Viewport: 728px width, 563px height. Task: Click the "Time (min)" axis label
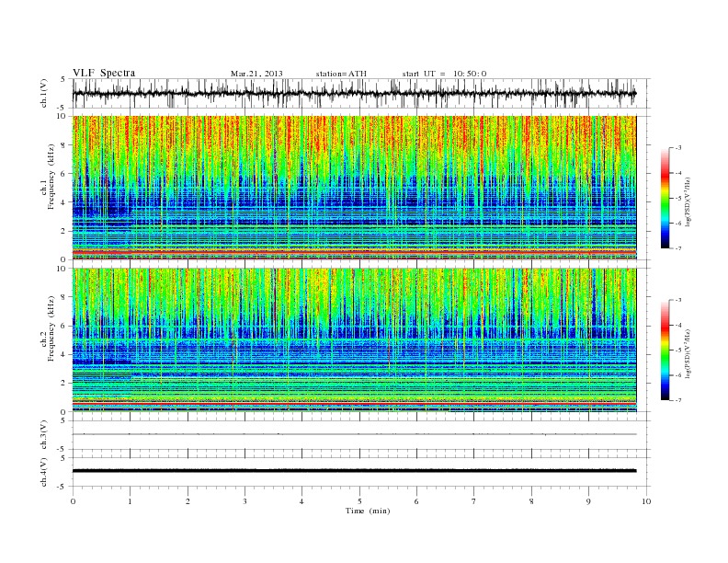tap(368, 511)
